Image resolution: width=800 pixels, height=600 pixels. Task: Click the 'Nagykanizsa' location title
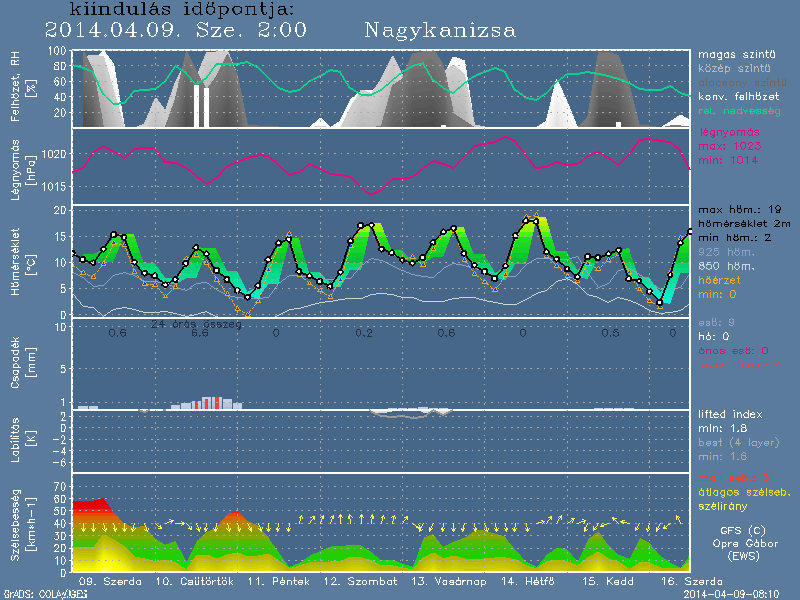click(x=440, y=31)
